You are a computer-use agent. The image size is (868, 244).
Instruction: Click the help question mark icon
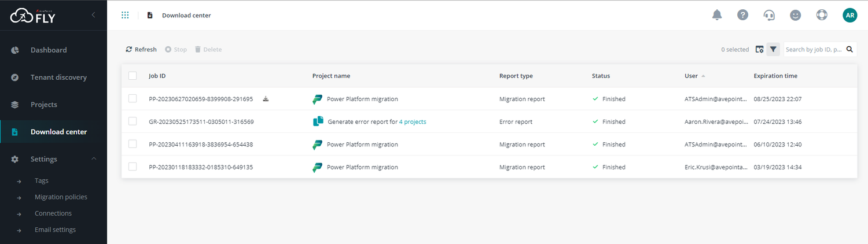tap(743, 15)
